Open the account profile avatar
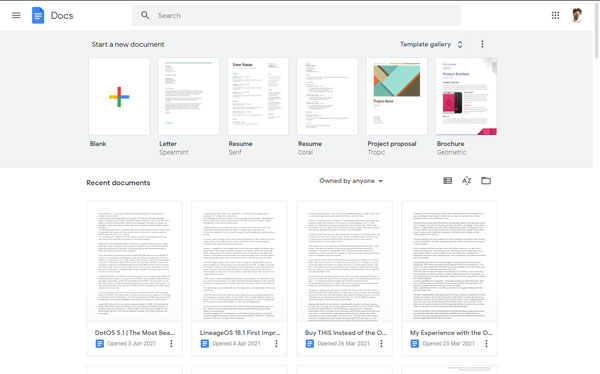 click(x=577, y=15)
